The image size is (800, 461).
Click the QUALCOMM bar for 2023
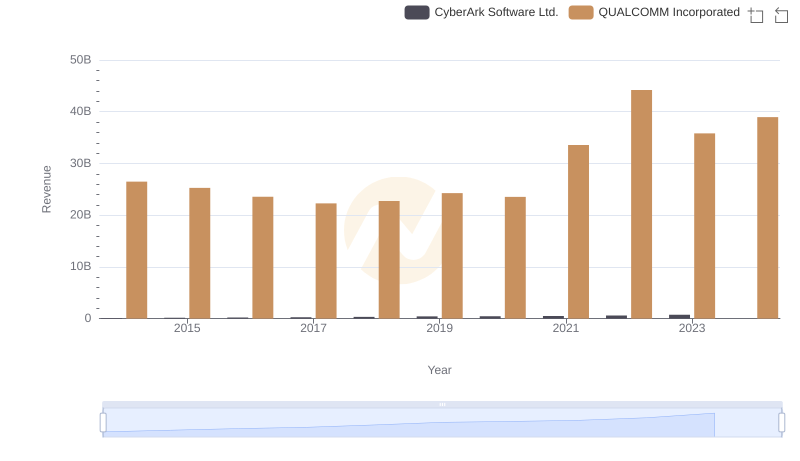click(705, 226)
